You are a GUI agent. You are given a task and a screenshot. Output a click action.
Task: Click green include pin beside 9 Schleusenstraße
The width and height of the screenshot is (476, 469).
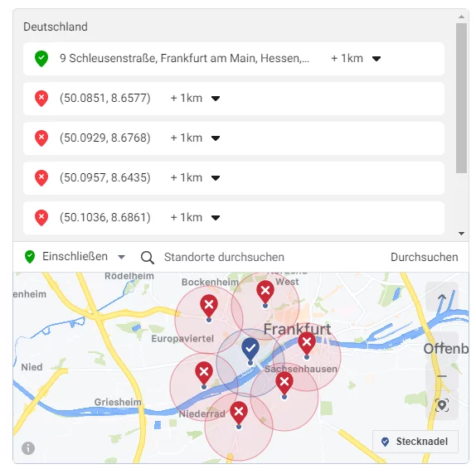point(41,58)
